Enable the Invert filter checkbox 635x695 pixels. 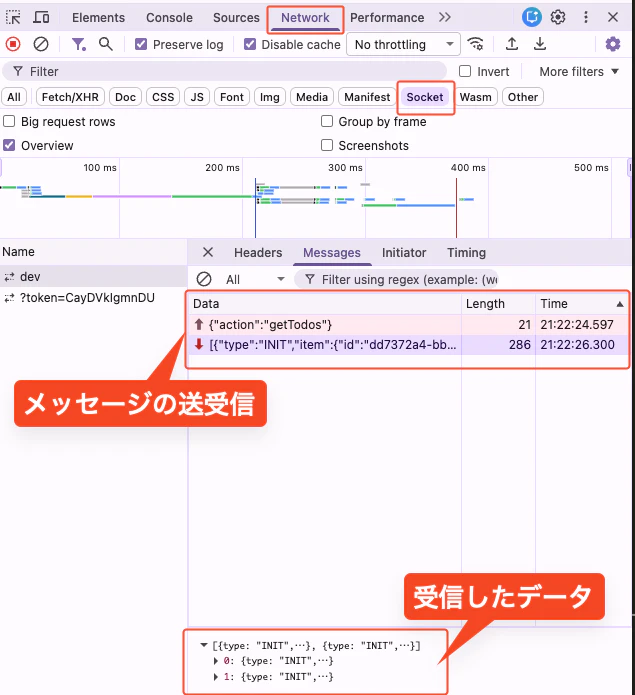[x=465, y=71]
